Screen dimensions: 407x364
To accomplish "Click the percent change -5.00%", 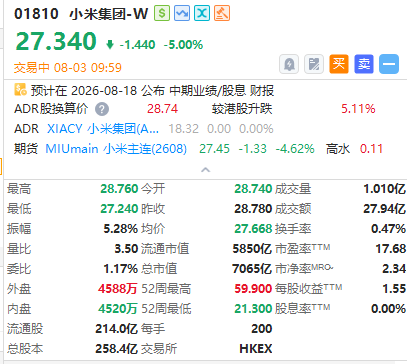I will 183,45.
